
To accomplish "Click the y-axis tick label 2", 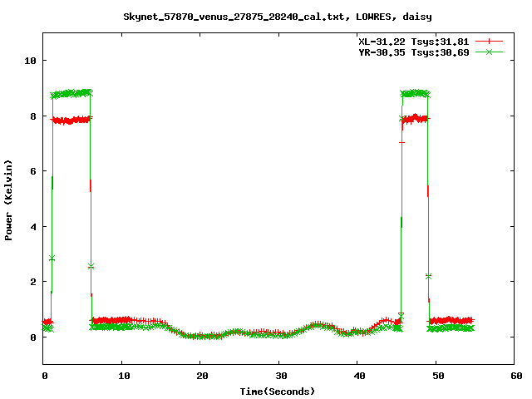I will coord(33,282).
